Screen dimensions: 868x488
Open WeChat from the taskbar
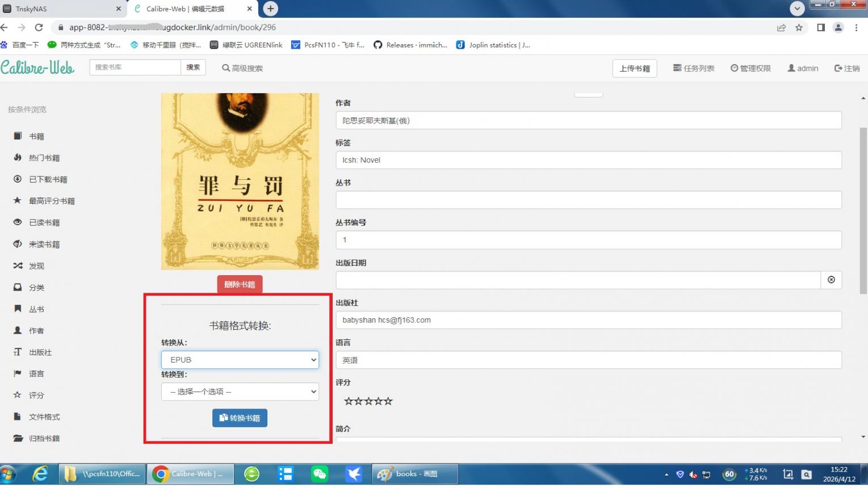click(320, 474)
